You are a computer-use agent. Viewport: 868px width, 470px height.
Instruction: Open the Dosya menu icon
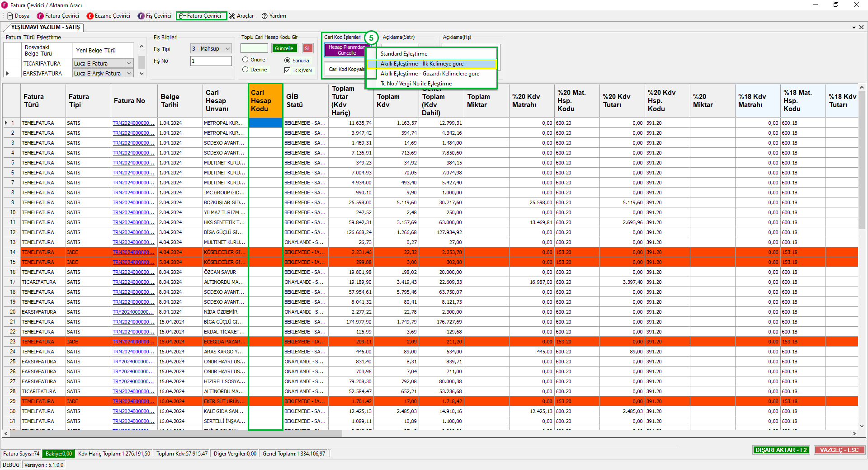(x=10, y=16)
